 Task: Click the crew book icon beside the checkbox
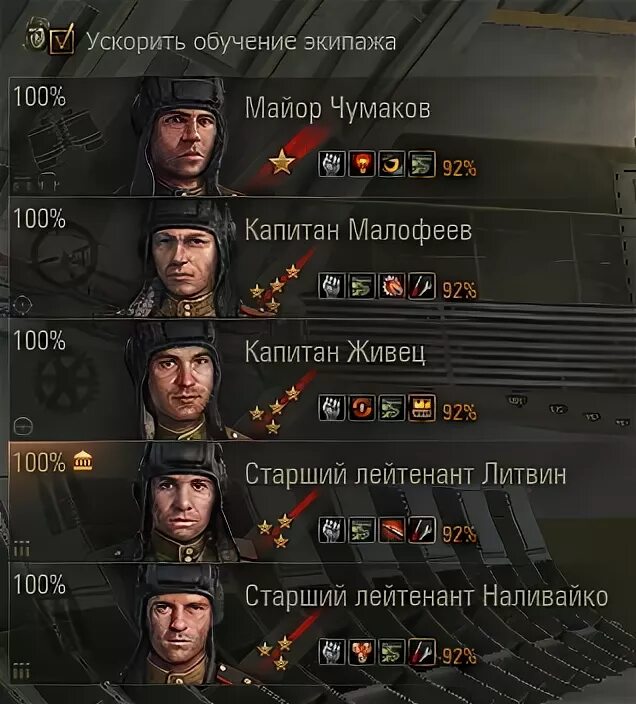(36, 36)
